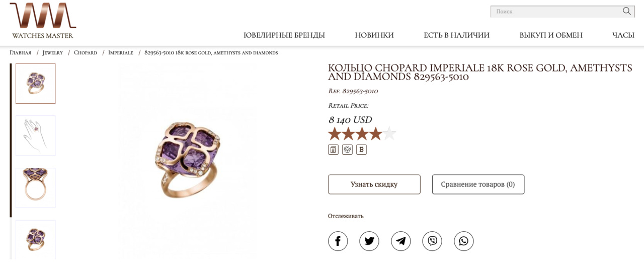The width and height of the screenshot is (644, 267).
Task: Open the Ювелирные бренды menu
Action: pyautogui.click(x=284, y=35)
